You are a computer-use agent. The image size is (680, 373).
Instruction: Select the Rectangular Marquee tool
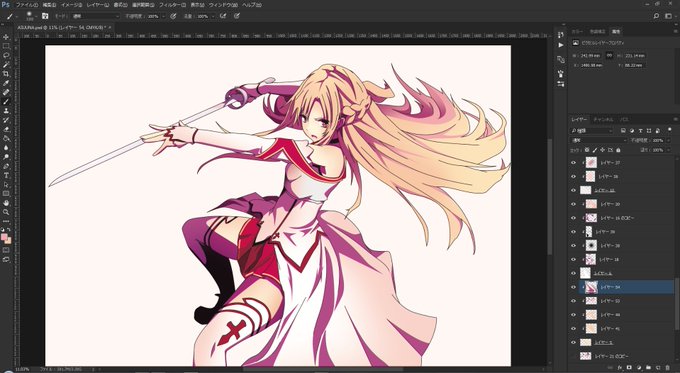6,46
